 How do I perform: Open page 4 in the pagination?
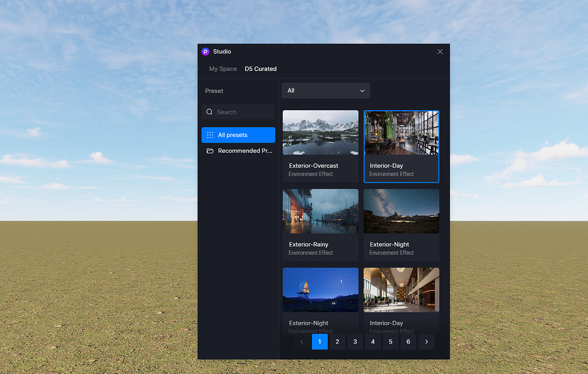(373, 342)
